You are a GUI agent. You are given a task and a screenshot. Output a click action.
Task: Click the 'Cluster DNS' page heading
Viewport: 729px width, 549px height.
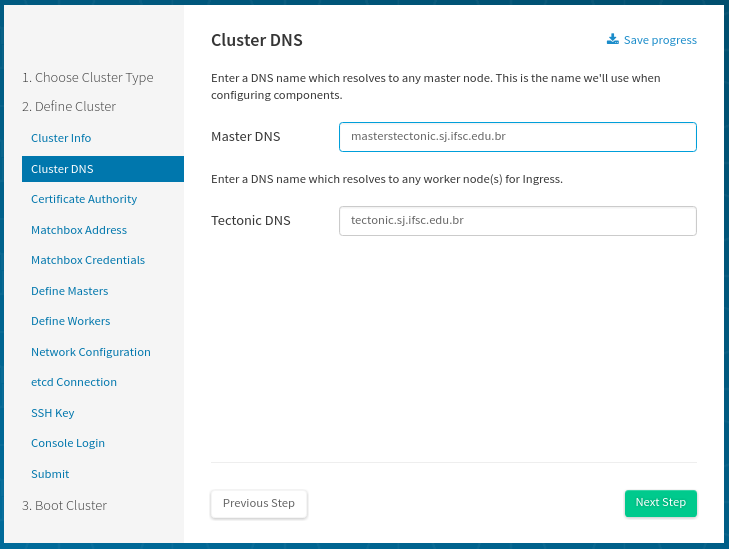point(257,40)
